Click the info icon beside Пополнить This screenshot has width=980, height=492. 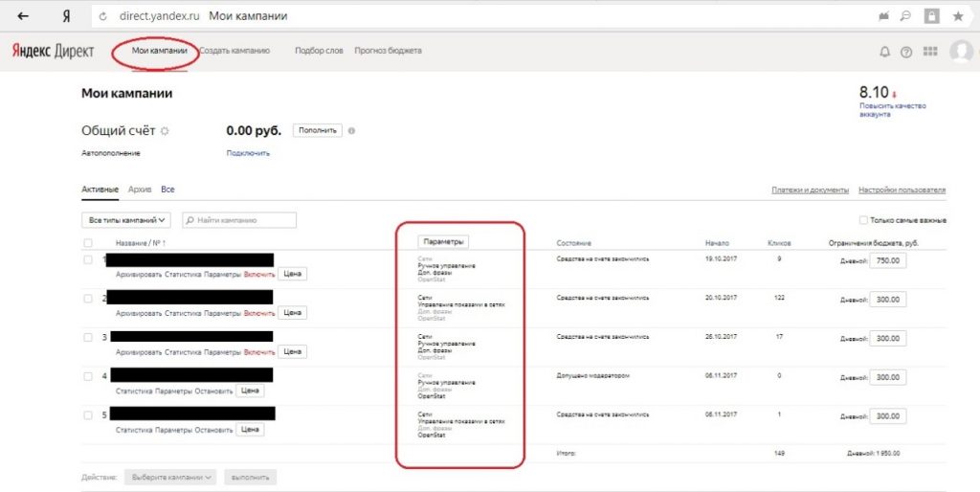pyautogui.click(x=351, y=131)
